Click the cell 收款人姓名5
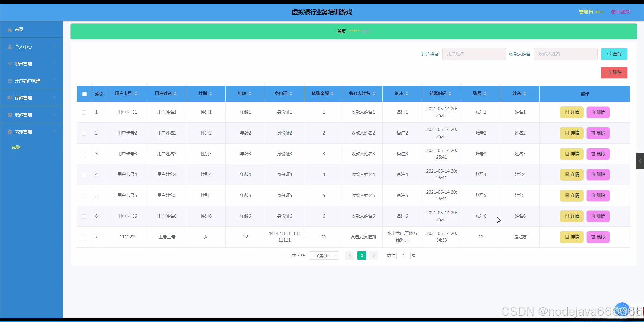This screenshot has width=644, height=322. (363, 196)
